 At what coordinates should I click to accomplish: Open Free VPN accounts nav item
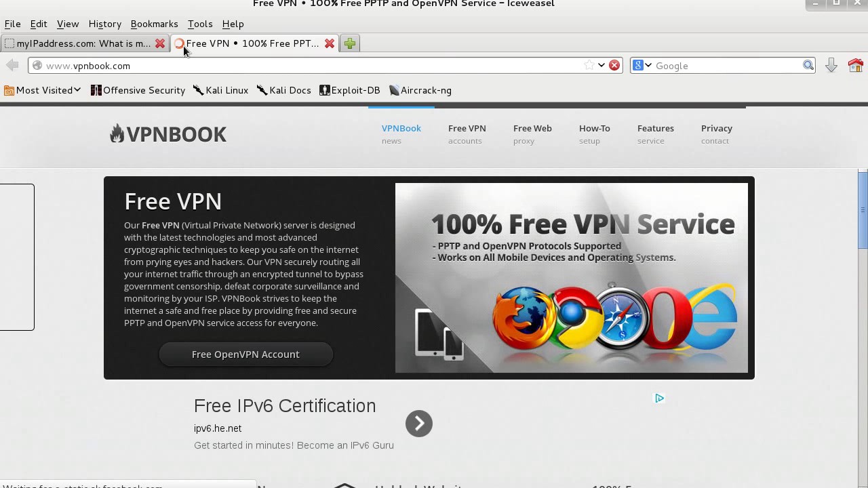pyautogui.click(x=467, y=134)
